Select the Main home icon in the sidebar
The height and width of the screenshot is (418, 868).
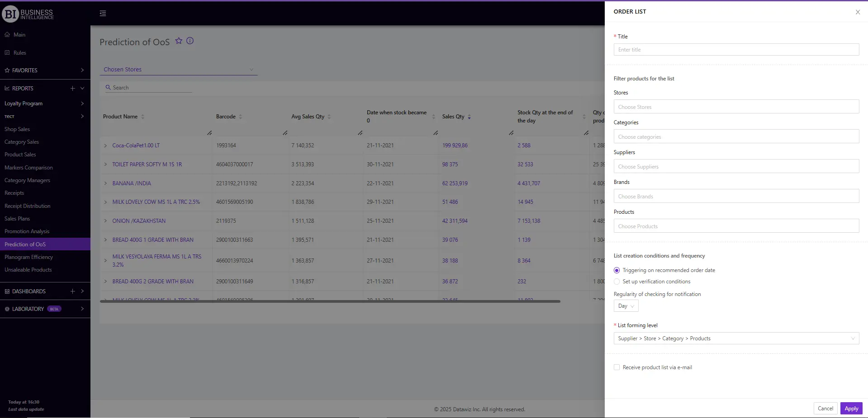pos(7,34)
